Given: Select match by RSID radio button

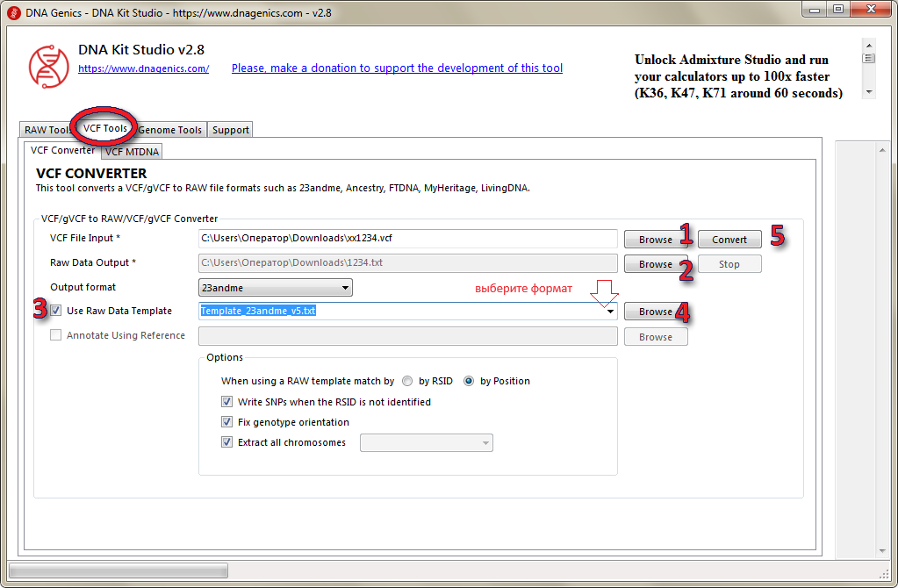Looking at the screenshot, I should 407,381.
